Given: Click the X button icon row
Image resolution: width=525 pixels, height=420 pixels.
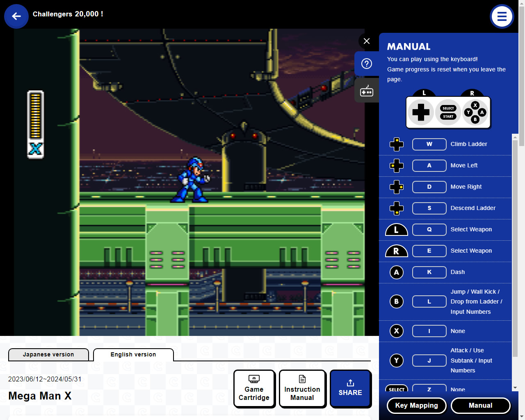Looking at the screenshot, I should click(x=397, y=331).
